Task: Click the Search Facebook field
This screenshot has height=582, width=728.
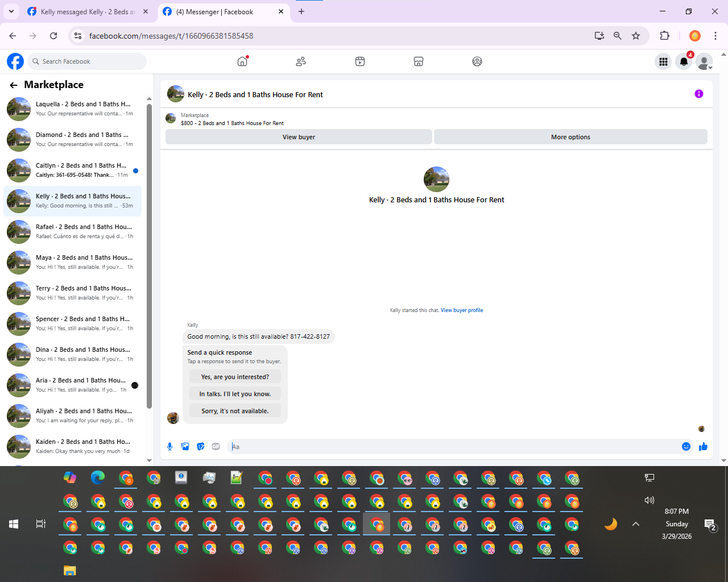Action: pos(86,61)
